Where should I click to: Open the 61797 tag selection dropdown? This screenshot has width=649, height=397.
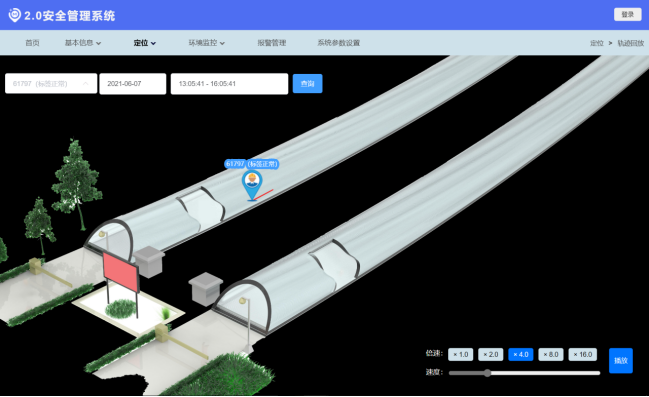[x=51, y=84]
